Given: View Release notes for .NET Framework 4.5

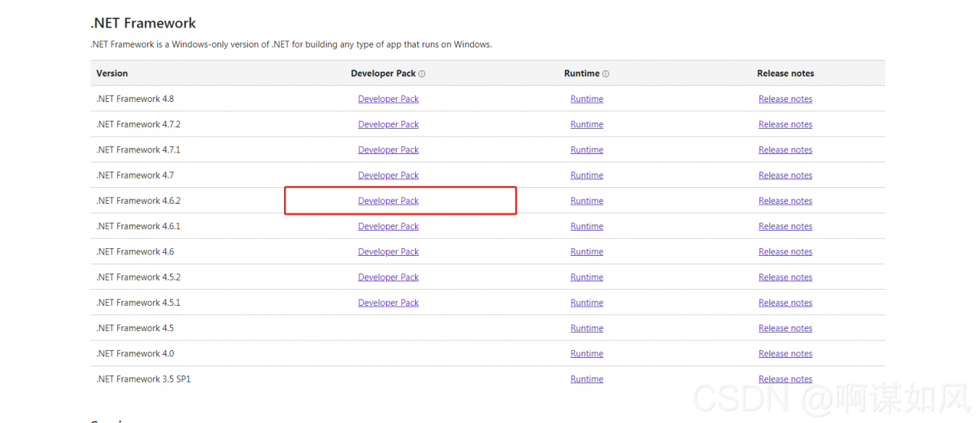Looking at the screenshot, I should [786, 328].
